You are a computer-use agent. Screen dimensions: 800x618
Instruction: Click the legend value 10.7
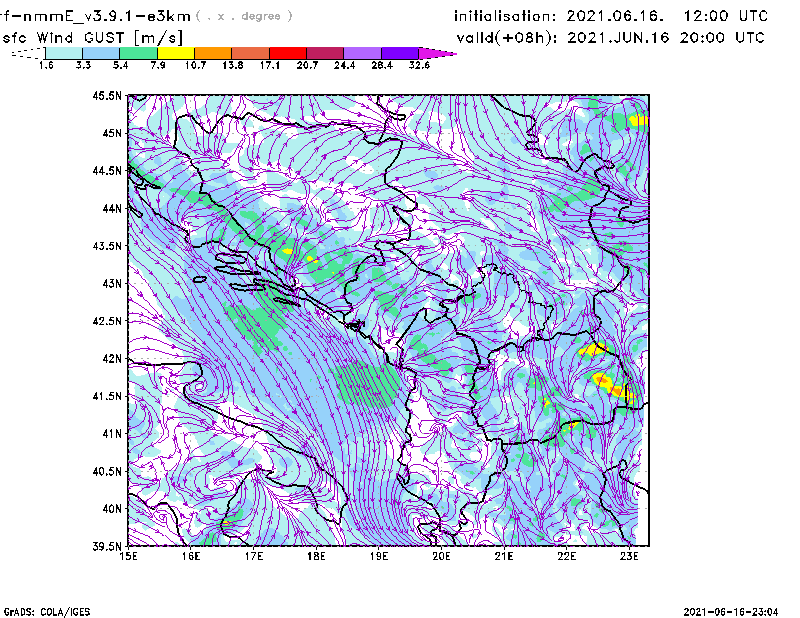195,65
